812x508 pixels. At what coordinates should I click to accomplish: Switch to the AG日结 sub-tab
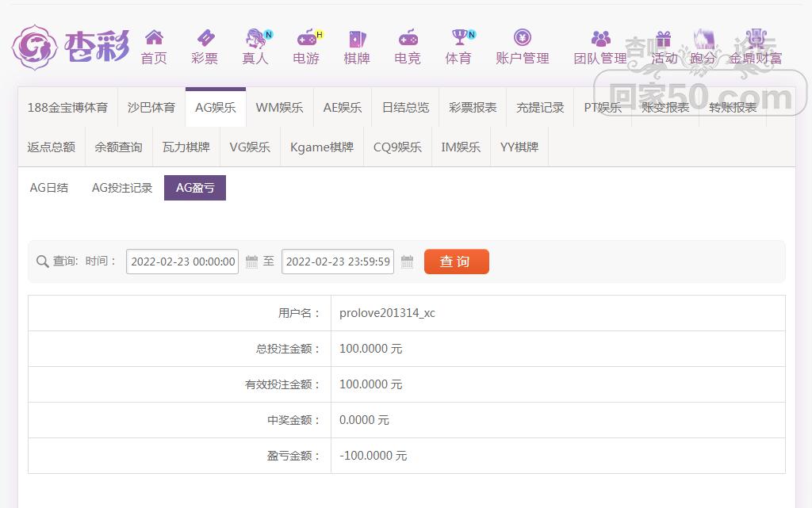(49, 188)
